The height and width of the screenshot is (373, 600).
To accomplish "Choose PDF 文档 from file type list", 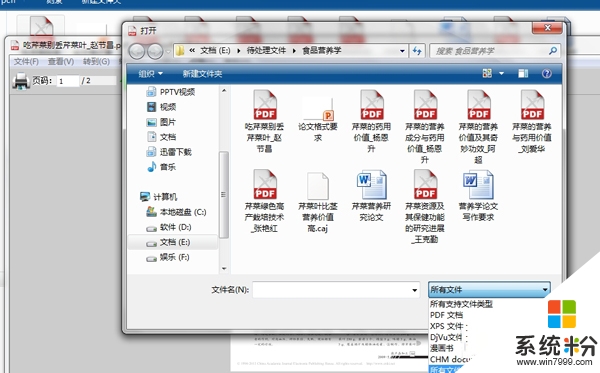I will tap(447, 315).
